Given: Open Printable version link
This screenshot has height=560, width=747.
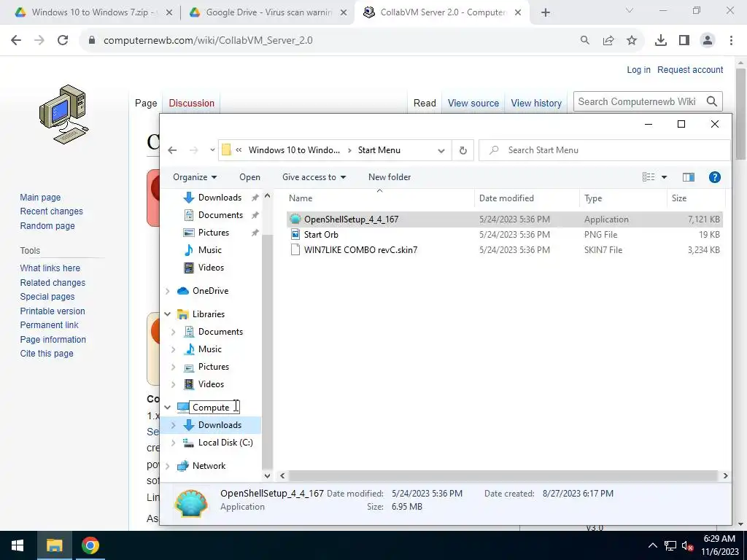Looking at the screenshot, I should 53,311.
